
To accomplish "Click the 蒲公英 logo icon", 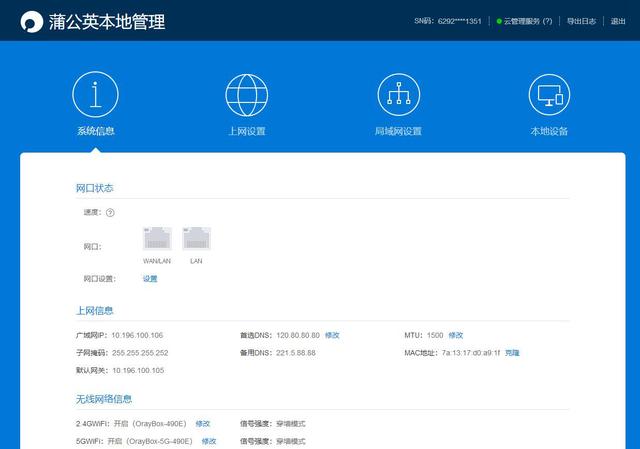I will click(31, 21).
